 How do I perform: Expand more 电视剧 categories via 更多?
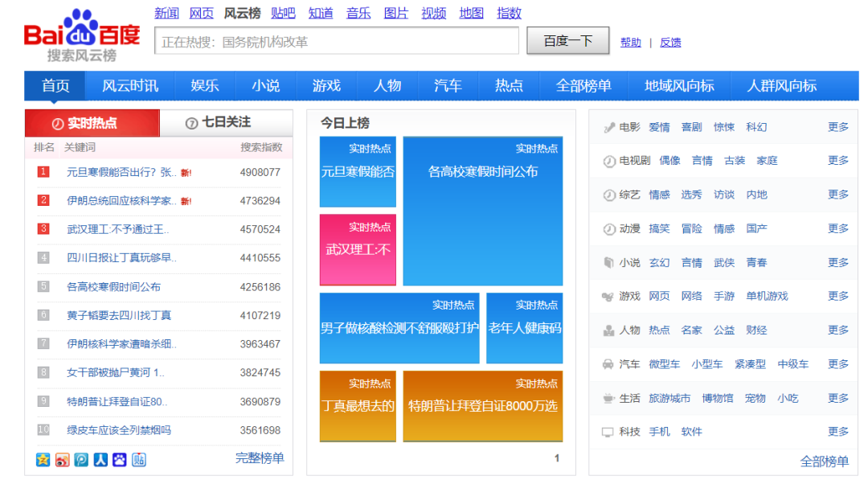pyautogui.click(x=838, y=160)
